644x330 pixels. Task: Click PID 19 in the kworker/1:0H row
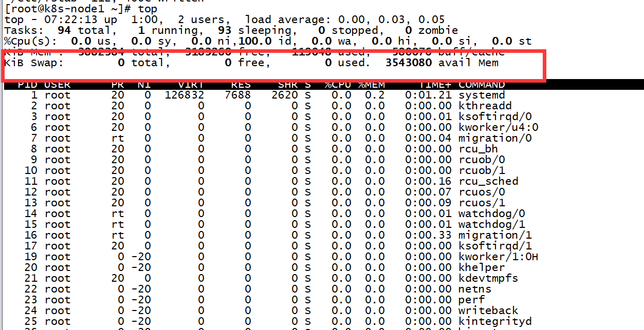30,257
